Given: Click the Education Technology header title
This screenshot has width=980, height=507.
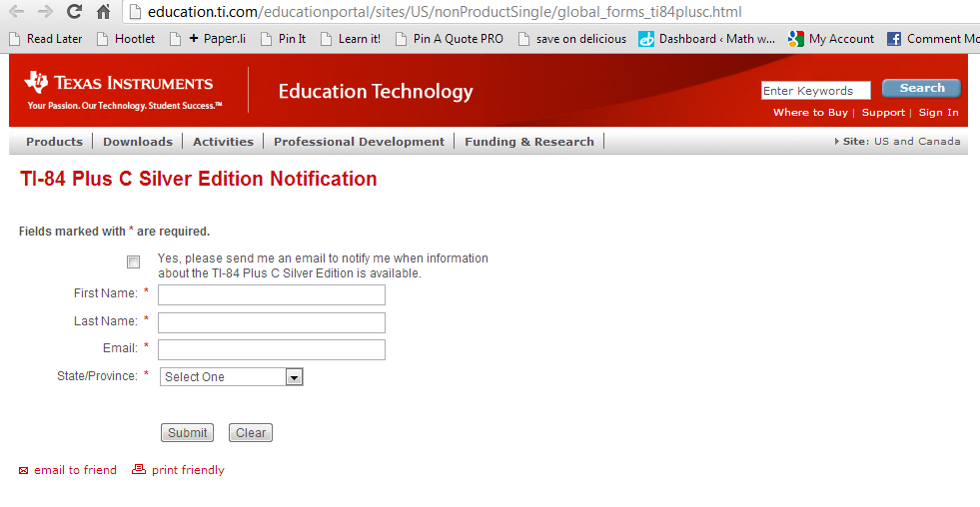Looking at the screenshot, I should (x=376, y=91).
